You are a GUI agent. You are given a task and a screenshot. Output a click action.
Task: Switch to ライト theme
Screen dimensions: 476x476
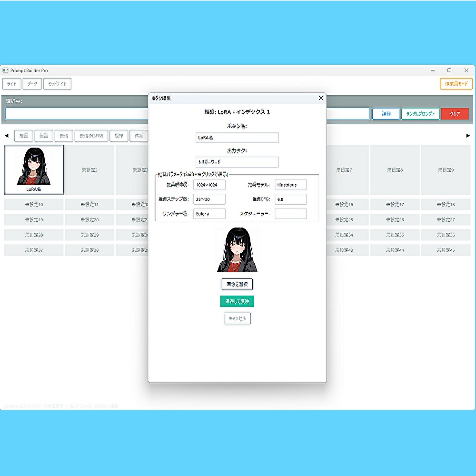[12, 84]
